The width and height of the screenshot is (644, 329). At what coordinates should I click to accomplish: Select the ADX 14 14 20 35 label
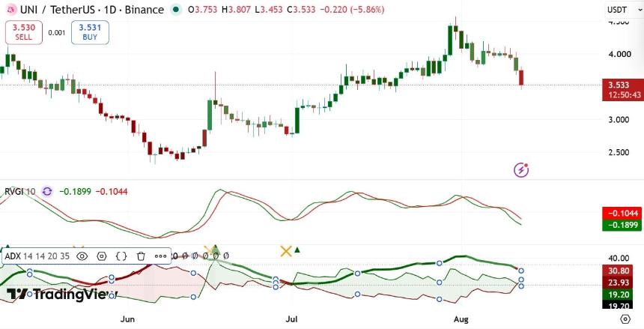37,256
